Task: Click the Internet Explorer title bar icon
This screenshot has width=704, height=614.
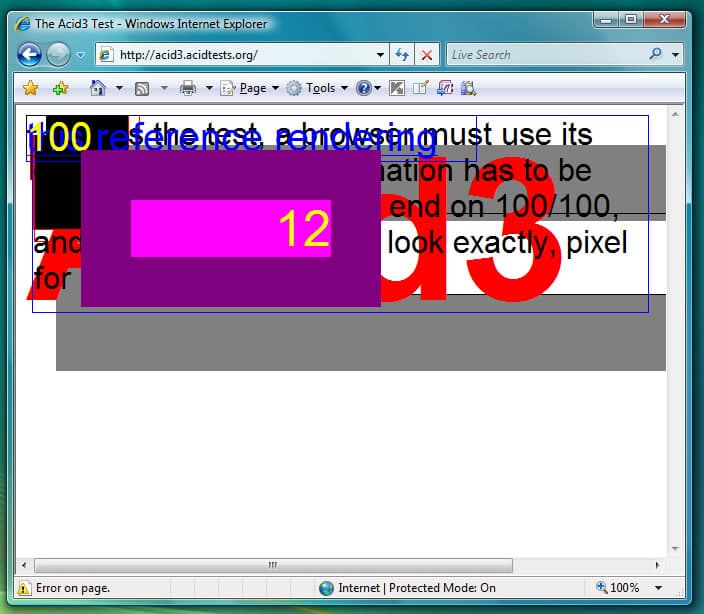Action: point(22,24)
